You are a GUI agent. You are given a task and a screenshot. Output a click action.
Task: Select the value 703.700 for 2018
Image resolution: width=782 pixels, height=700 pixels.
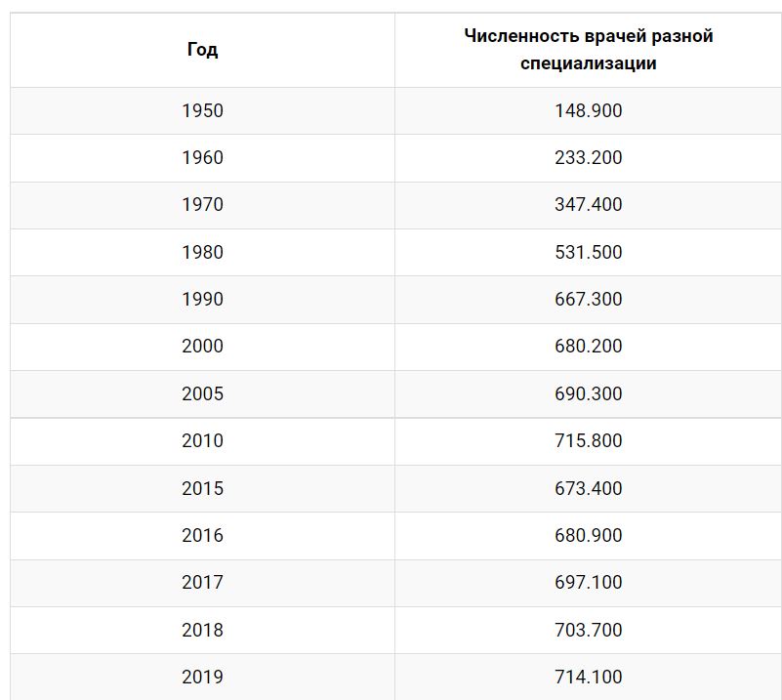(x=589, y=631)
